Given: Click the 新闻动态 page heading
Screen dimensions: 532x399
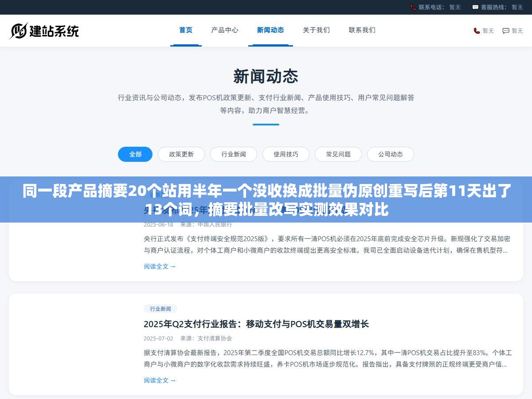Looking at the screenshot, I should click(266, 77).
